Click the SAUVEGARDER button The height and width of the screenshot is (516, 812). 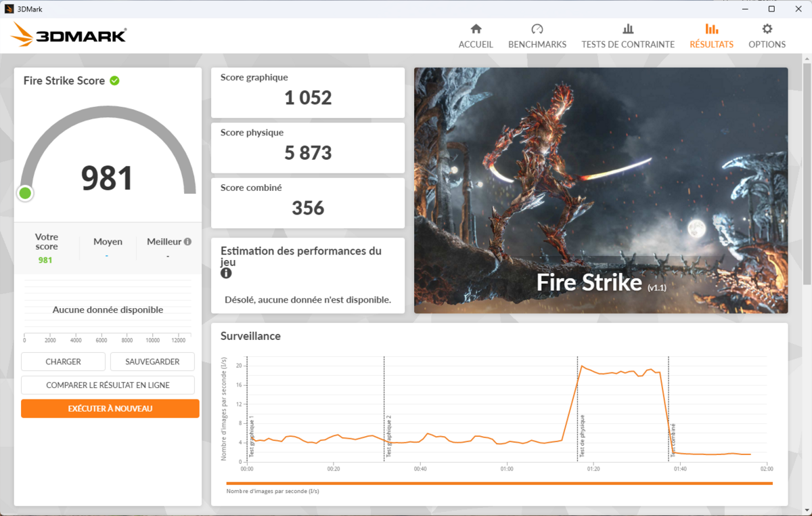point(152,362)
